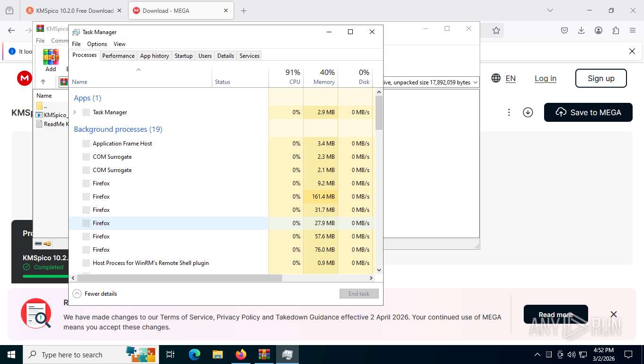Click the MEGA download circle arrow icon
This screenshot has height=364, width=644.
pos(528,112)
